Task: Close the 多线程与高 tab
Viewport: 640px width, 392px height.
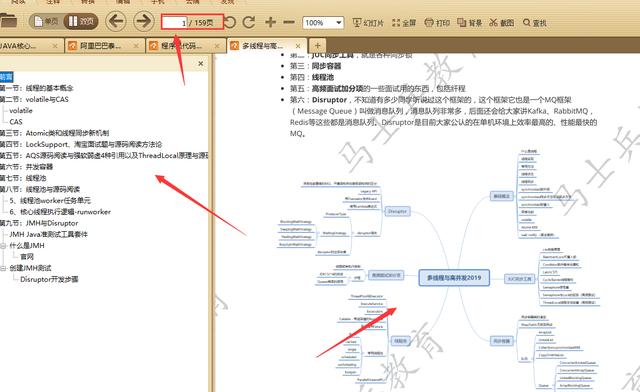Action: coord(298,46)
